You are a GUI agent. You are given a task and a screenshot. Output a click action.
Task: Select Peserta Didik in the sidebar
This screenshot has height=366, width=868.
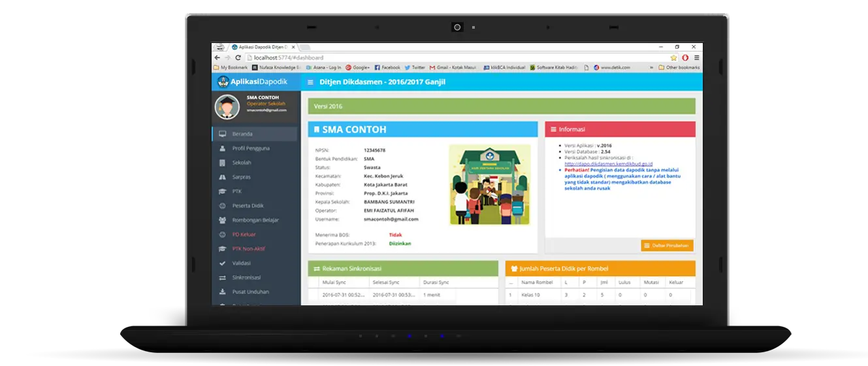pyautogui.click(x=248, y=206)
